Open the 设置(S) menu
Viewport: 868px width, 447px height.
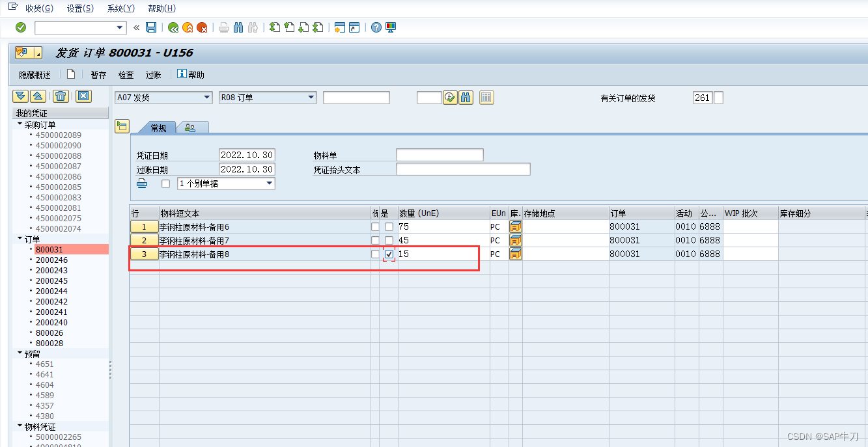point(80,8)
